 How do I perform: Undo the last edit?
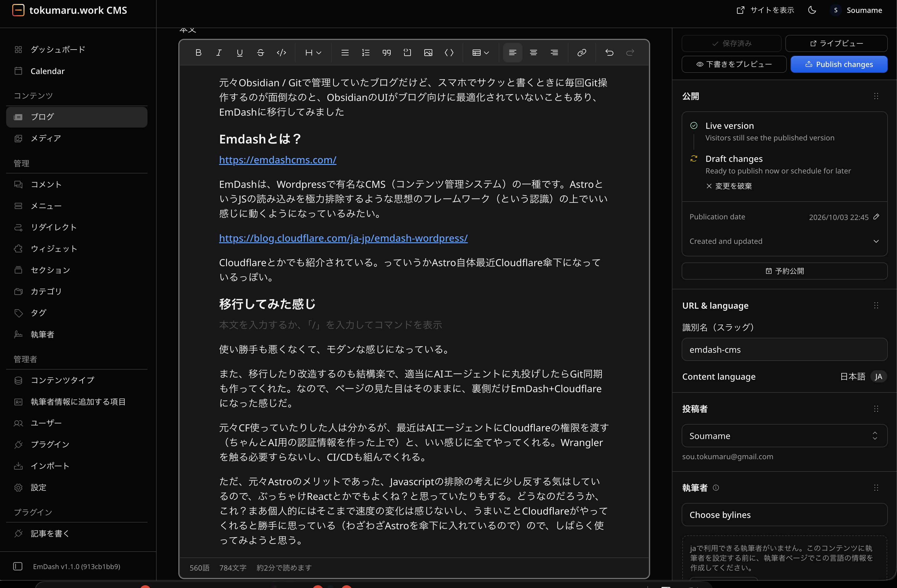(609, 53)
